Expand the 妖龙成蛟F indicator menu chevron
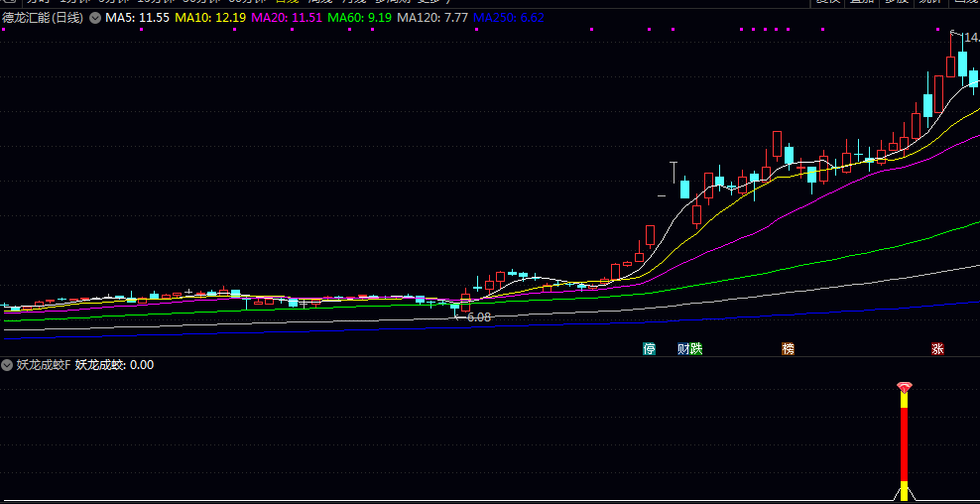The image size is (980, 504). 8,364
